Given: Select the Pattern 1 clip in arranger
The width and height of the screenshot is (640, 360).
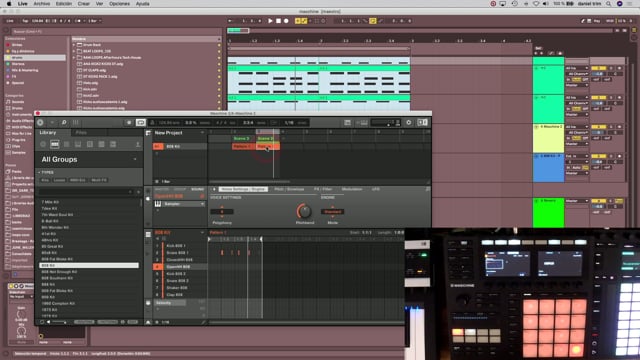Looking at the screenshot, I should [243, 146].
